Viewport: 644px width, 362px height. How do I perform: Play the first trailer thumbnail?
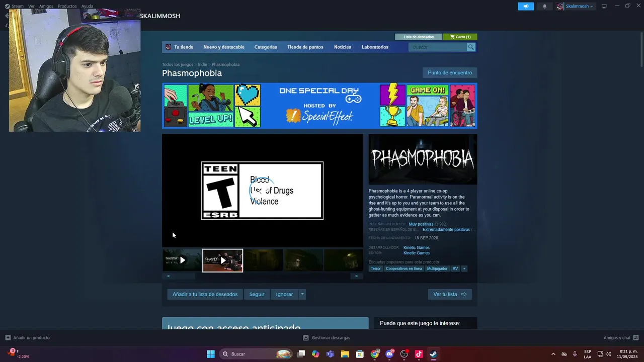182,260
